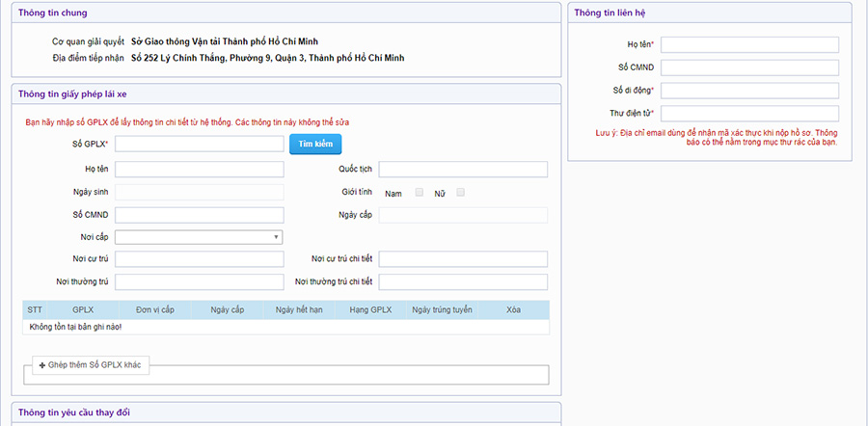Click the Ngày trúng tuyển column header

[x=442, y=309]
